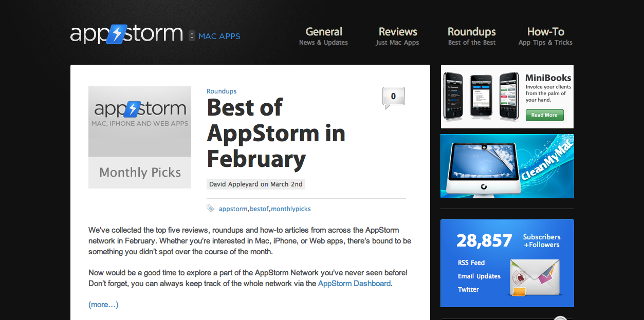Click the (more…) link to continue reading
Viewport: 644px width, 320px height.
tap(103, 305)
